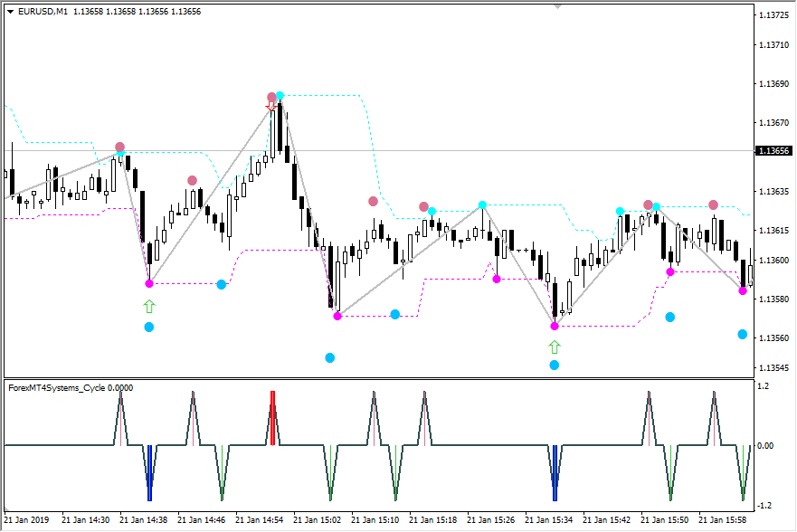Click the blue dot below the 14:38 arrow
The image size is (797, 532).
point(149,327)
